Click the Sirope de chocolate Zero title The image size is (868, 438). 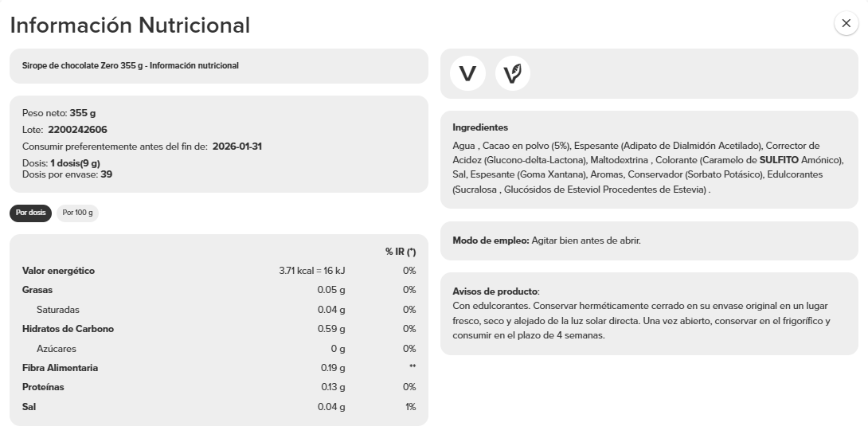(x=131, y=65)
